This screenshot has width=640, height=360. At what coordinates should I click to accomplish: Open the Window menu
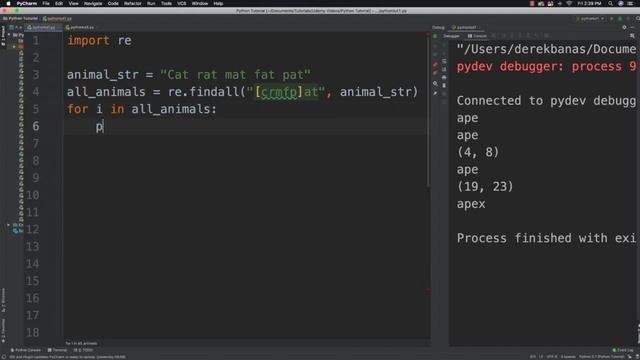pos(200,3)
